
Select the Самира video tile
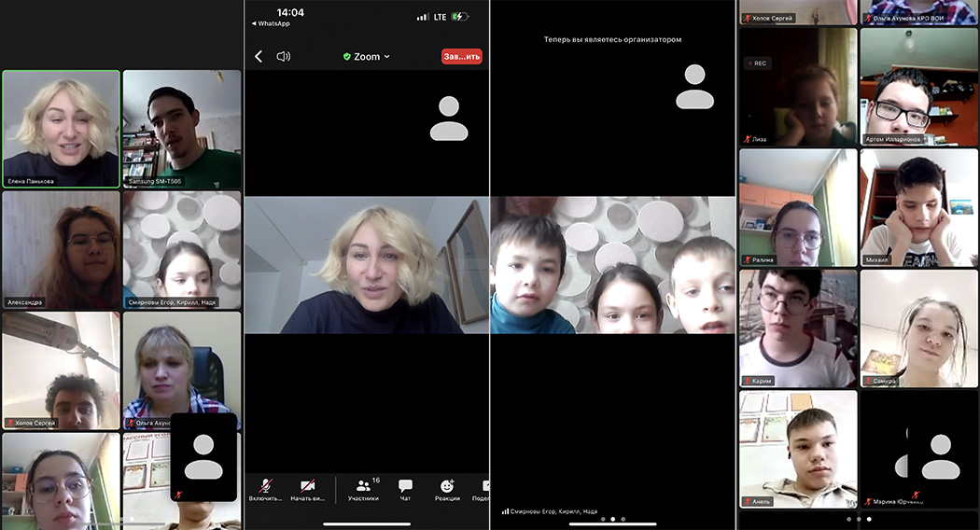918,328
